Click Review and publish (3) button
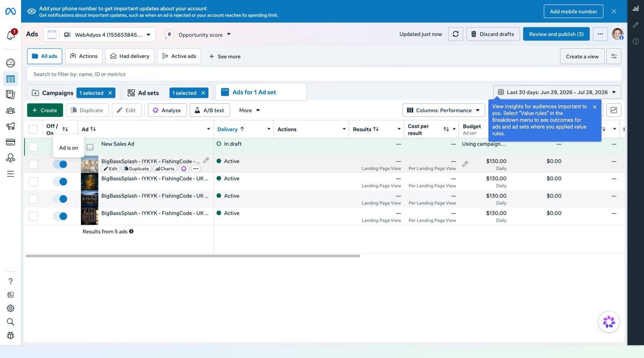Viewport: 644px width, 358px height. click(x=556, y=34)
